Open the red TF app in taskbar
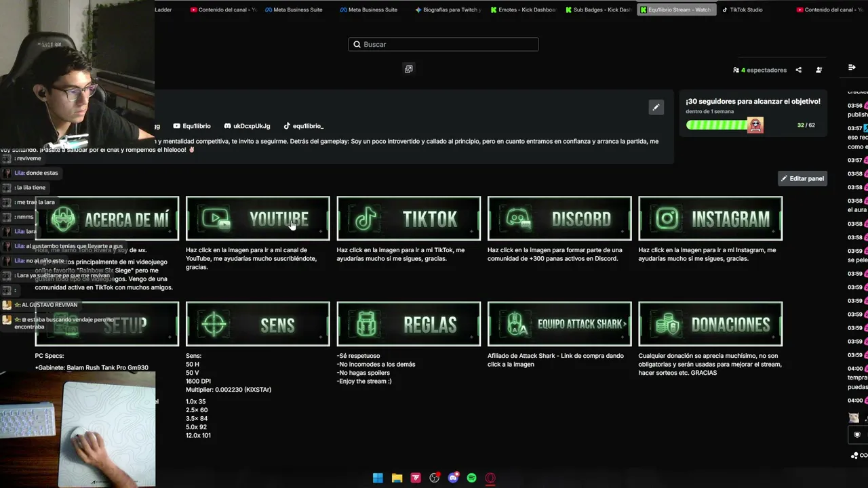Screen dimensions: 868x488 tap(416, 478)
